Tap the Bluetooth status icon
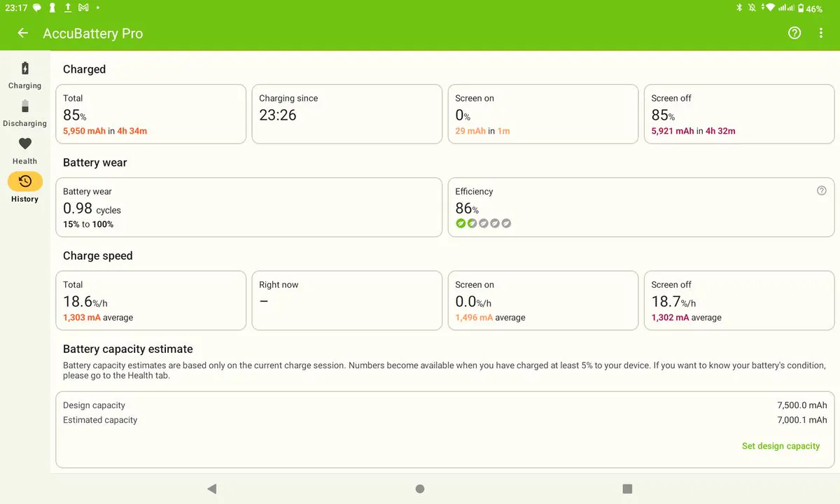Screen dimensions: 840x504 click(739, 8)
